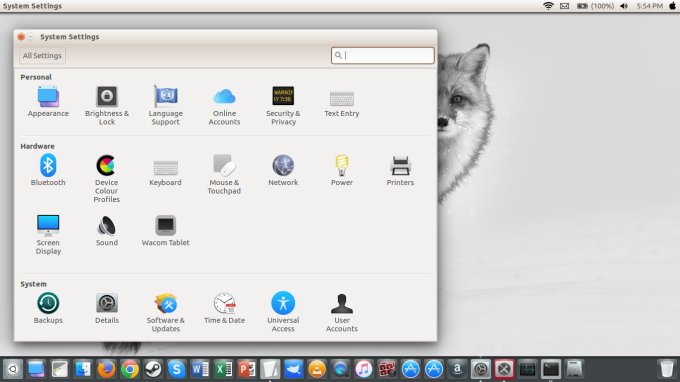Open the Apple-logo session menu
This screenshot has height=382, width=680.
pyautogui.click(x=672, y=6)
